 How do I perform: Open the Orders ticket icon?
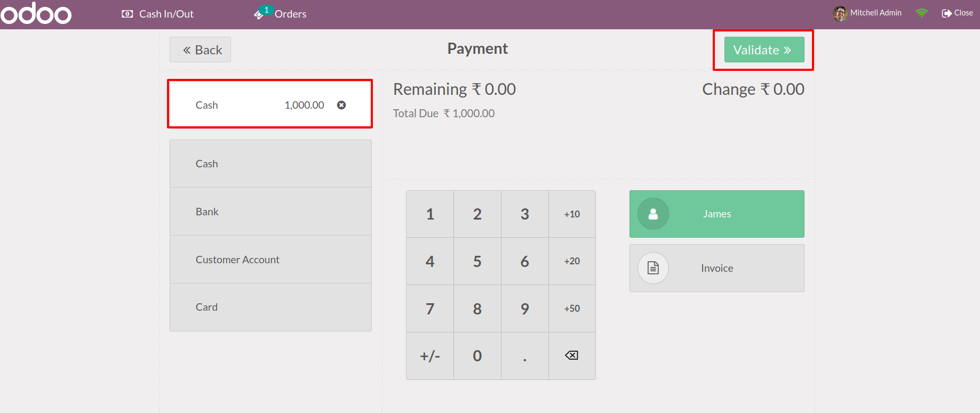tap(259, 14)
